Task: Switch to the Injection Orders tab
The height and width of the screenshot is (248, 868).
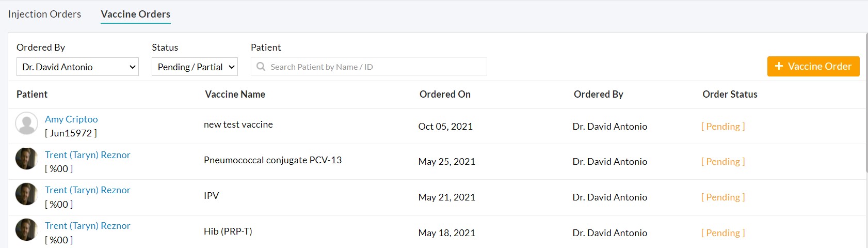Action: (44, 14)
